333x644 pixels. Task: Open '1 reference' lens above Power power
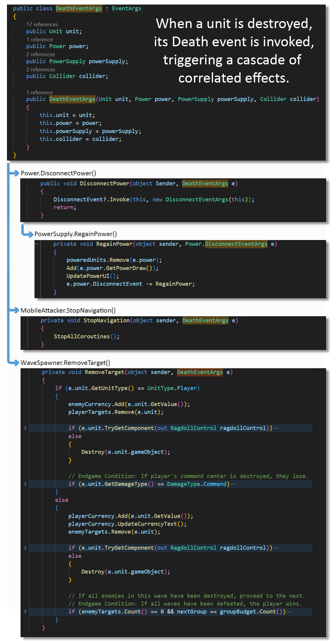tap(39, 40)
